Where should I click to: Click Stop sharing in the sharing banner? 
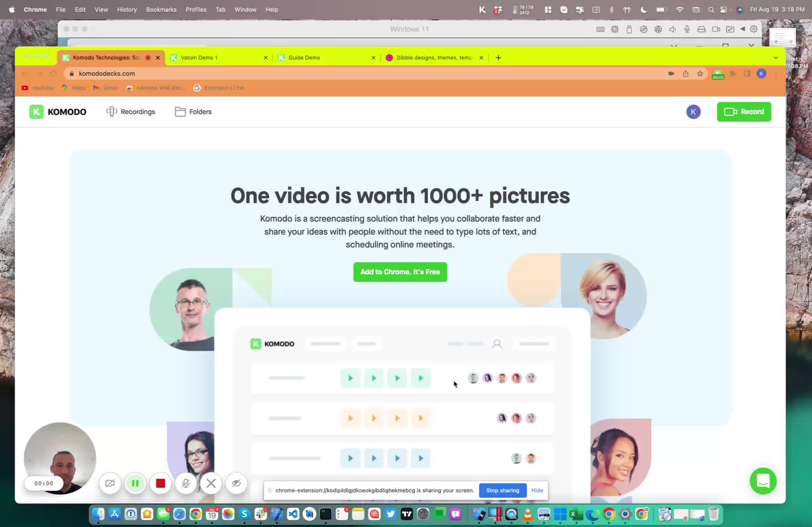pos(503,490)
